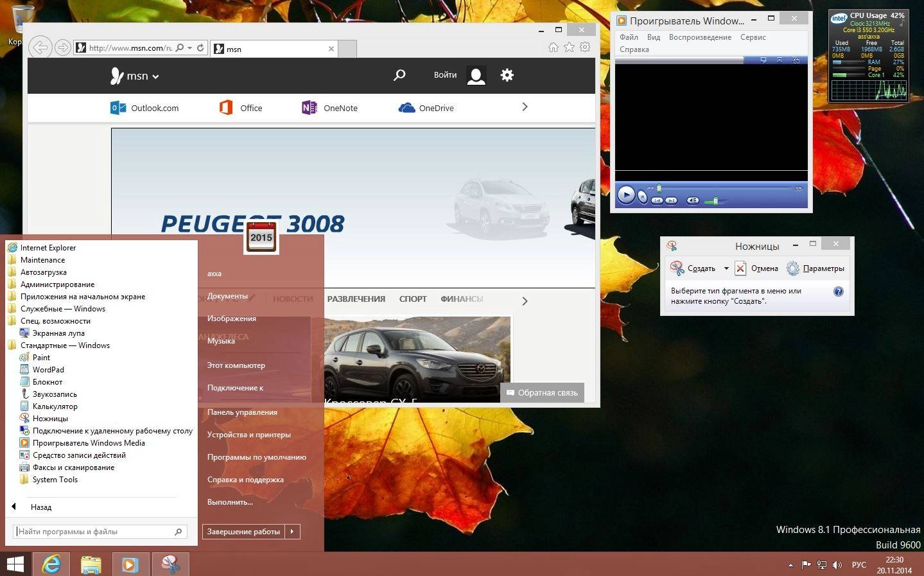
Task: Open РАЗВЛЕЧЕНИЯ section on msn
Action: [356, 299]
